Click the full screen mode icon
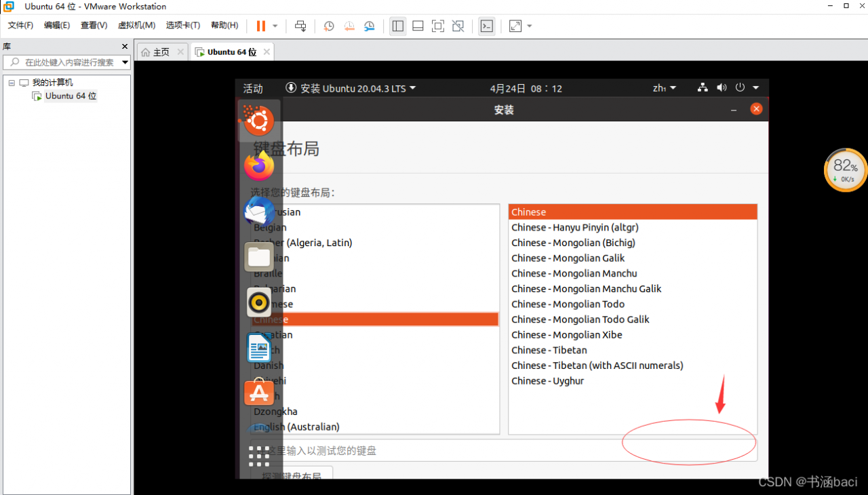This screenshot has height=495, width=868. pos(438,26)
